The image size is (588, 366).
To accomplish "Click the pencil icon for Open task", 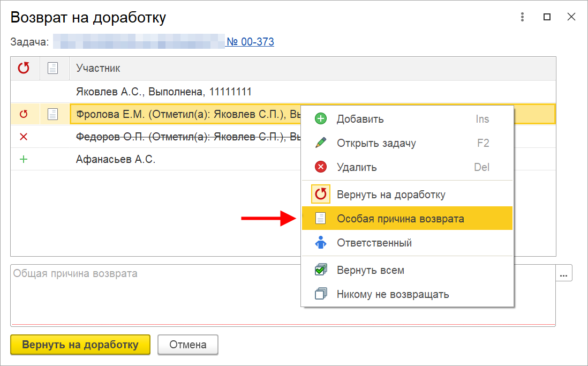I will [321, 143].
